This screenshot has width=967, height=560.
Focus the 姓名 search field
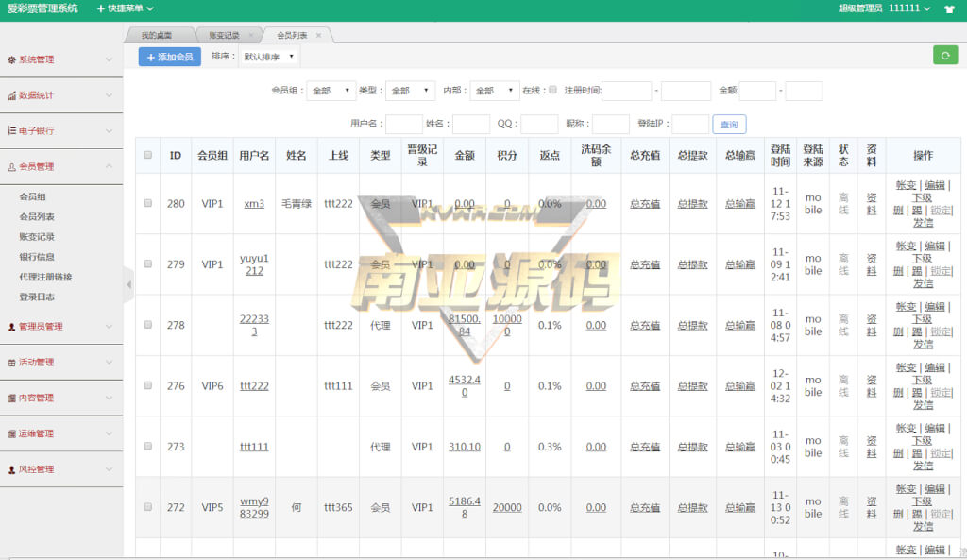471,124
